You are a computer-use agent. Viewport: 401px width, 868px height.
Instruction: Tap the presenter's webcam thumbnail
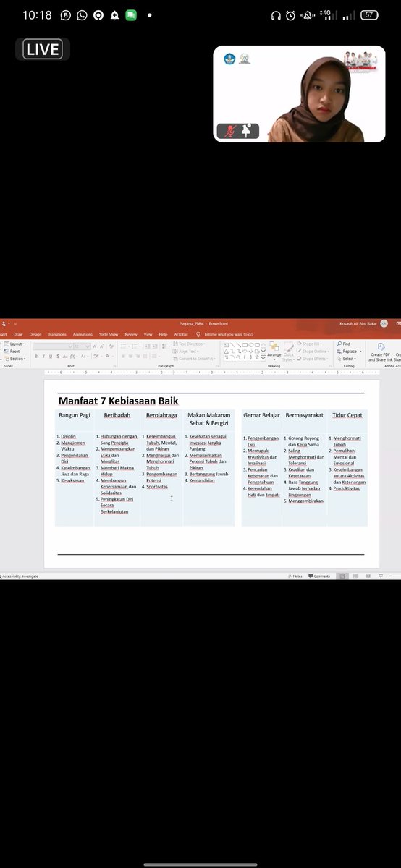299,94
